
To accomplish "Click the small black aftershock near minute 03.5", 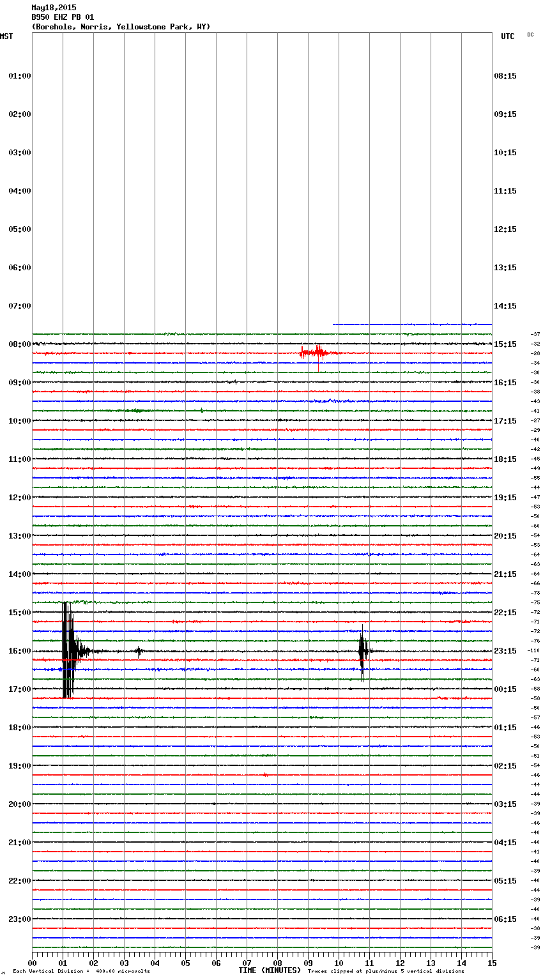I will pos(139,651).
